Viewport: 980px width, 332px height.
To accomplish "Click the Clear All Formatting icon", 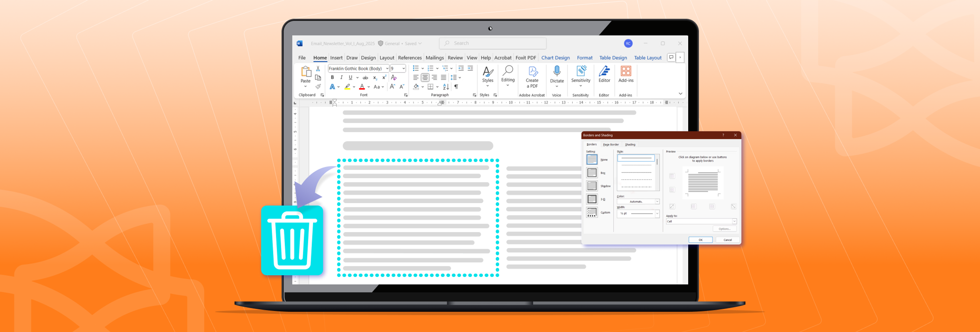I will (394, 78).
